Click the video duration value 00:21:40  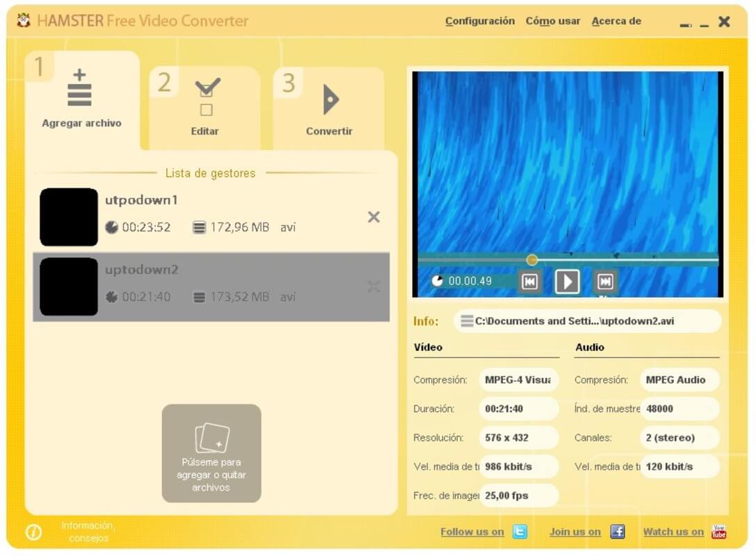(x=518, y=409)
